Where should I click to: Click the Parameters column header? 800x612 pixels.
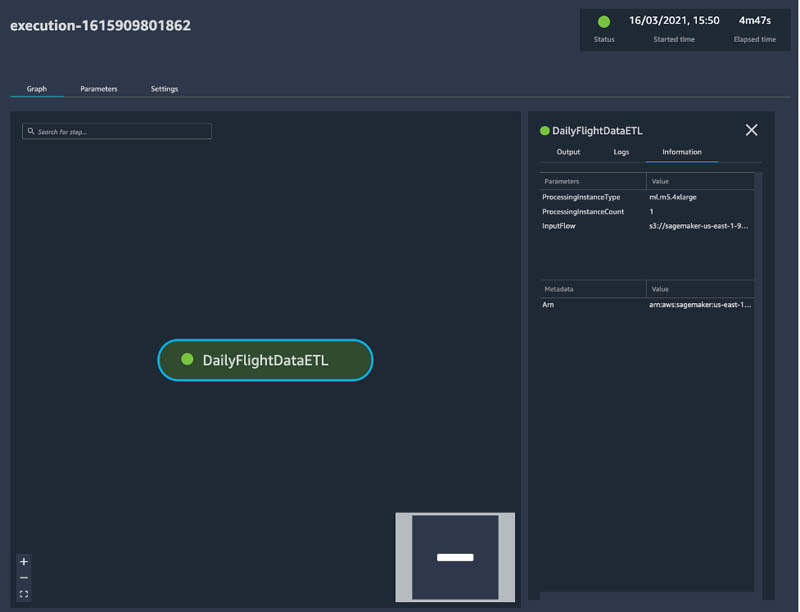562,181
